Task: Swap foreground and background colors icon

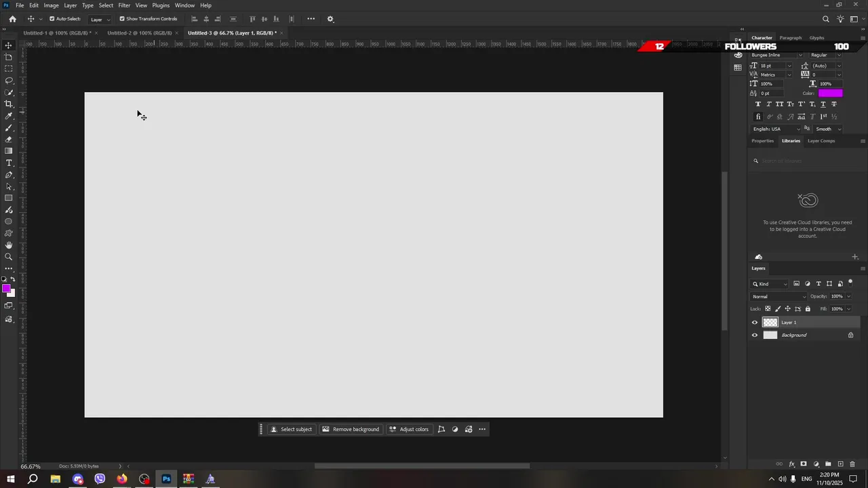Action: coord(13,279)
